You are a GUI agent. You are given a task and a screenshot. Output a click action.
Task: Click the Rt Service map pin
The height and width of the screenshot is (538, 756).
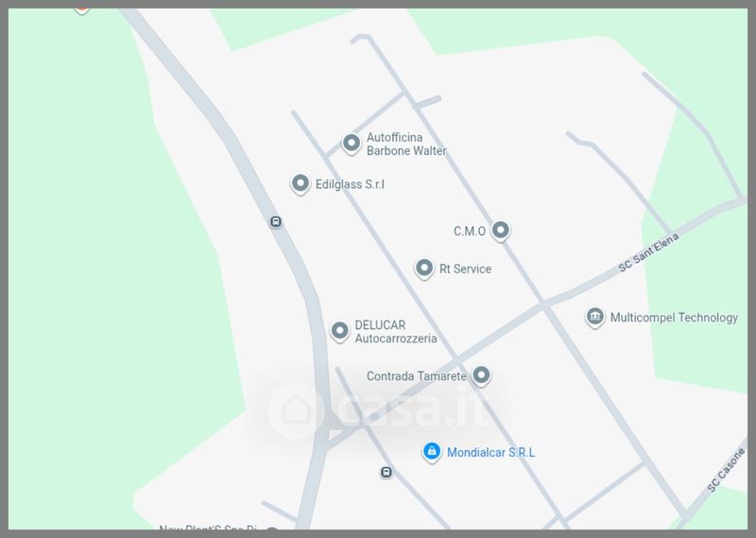[x=424, y=268]
